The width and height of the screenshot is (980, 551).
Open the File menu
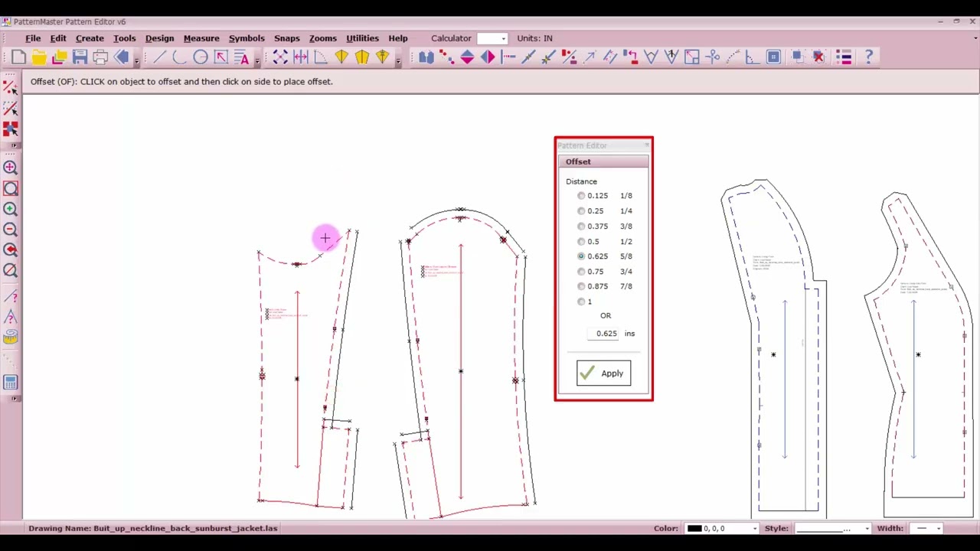[x=33, y=38]
